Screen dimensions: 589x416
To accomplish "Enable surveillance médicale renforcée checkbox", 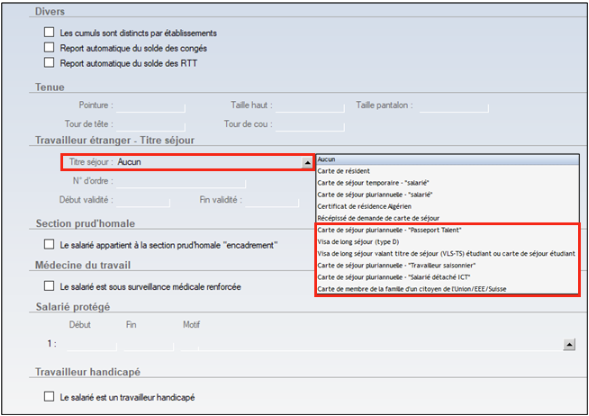I will 49,286.
